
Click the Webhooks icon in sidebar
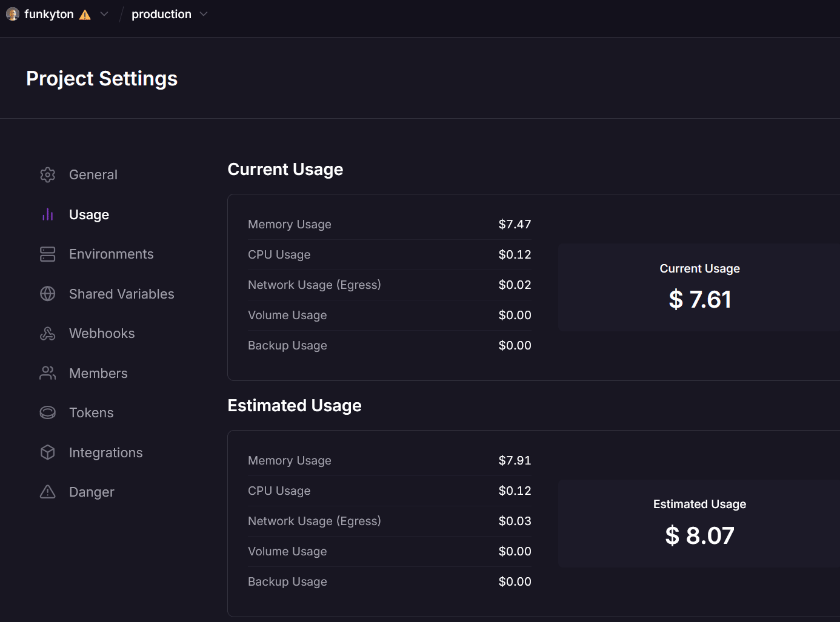[x=48, y=334]
